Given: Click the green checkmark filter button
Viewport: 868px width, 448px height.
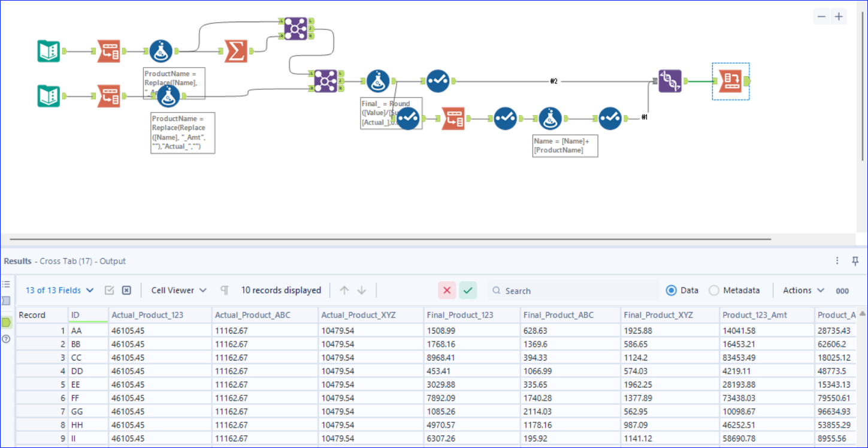Looking at the screenshot, I should 467,290.
